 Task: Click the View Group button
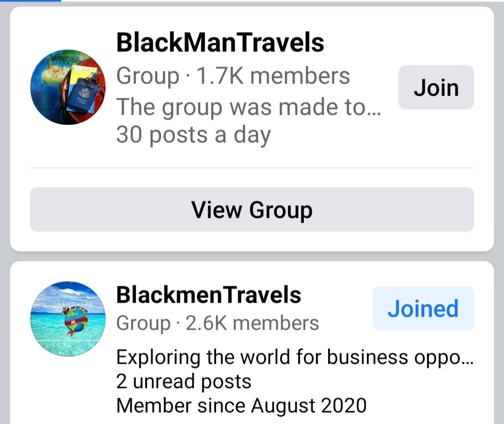point(252,209)
